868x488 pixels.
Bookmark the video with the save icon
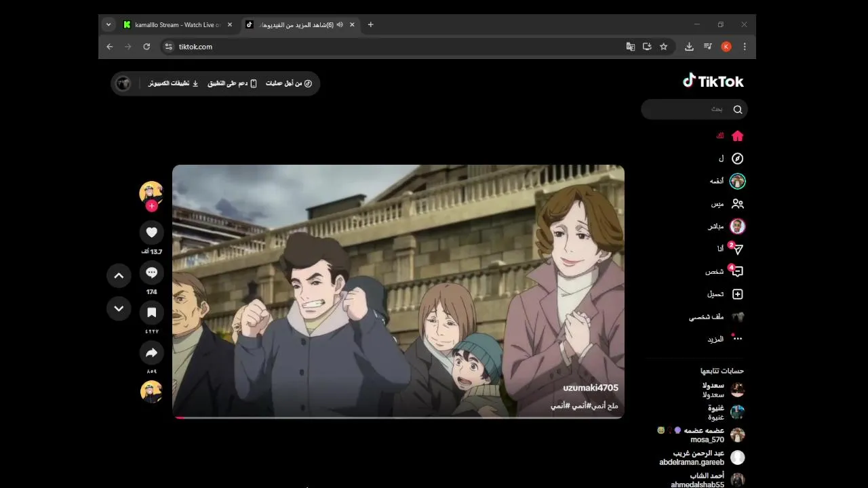(x=152, y=312)
